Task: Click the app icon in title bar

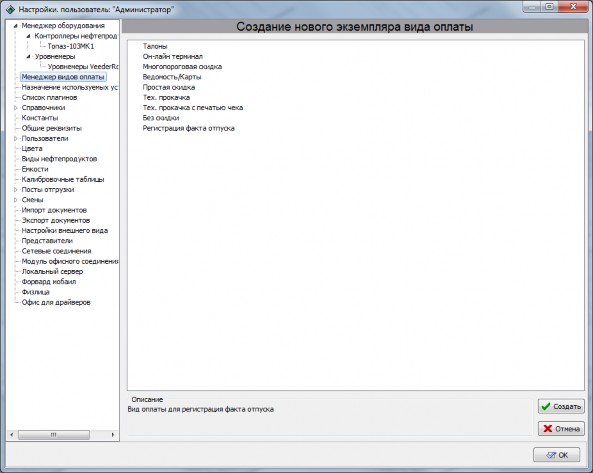Action: tap(11, 9)
